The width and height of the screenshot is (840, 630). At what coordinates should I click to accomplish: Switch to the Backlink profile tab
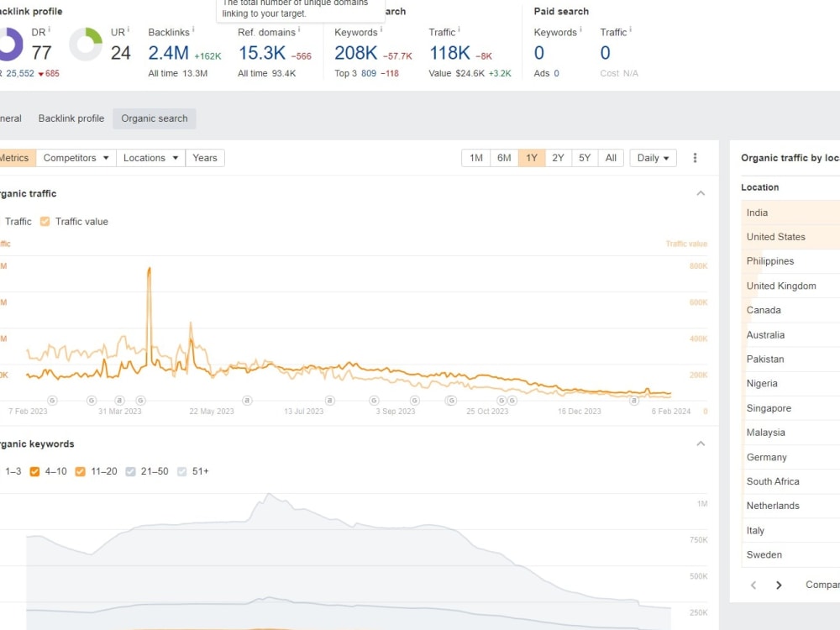71,118
